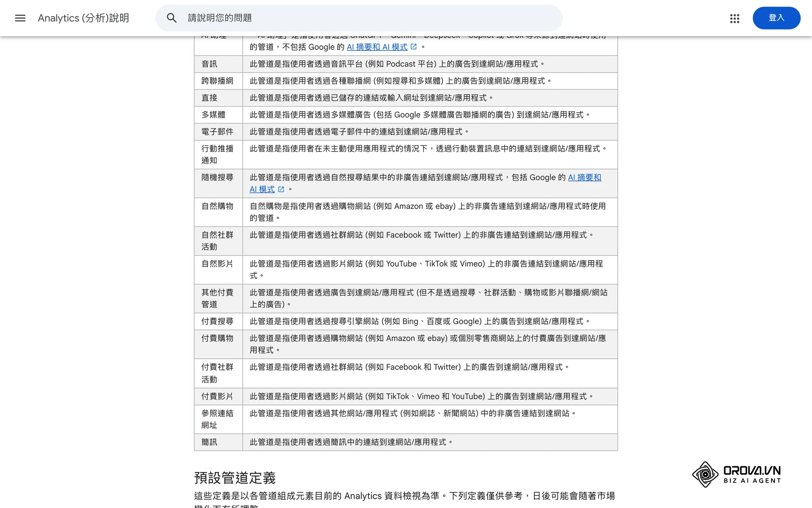This screenshot has width=812, height=508.
Task: Click the 隨機搜尋 channel cell
Action: (x=218, y=183)
